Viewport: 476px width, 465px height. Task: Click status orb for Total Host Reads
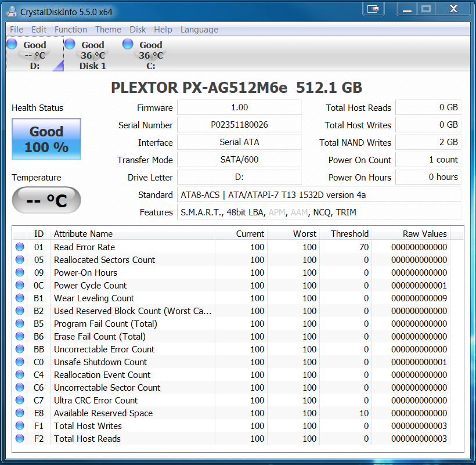pos(20,439)
